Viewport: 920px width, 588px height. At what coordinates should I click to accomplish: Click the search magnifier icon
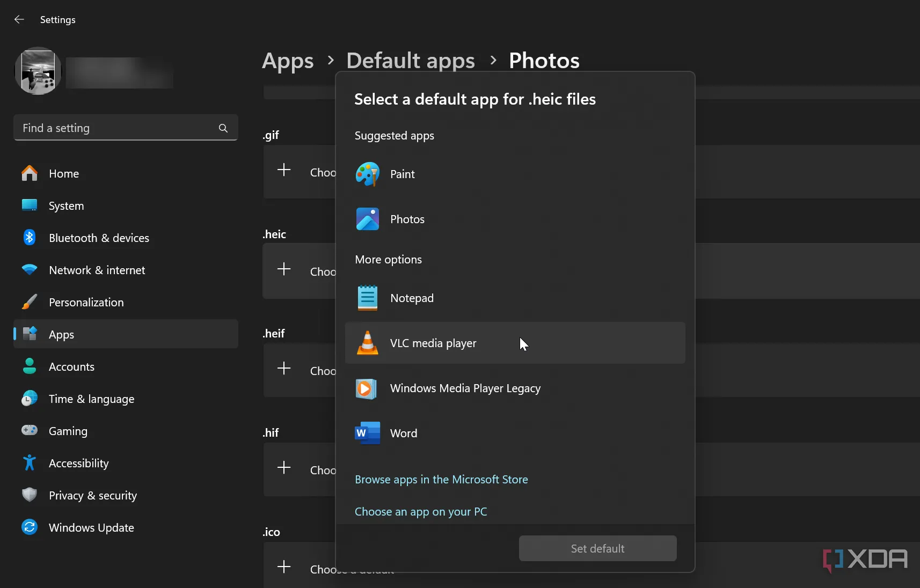(223, 128)
